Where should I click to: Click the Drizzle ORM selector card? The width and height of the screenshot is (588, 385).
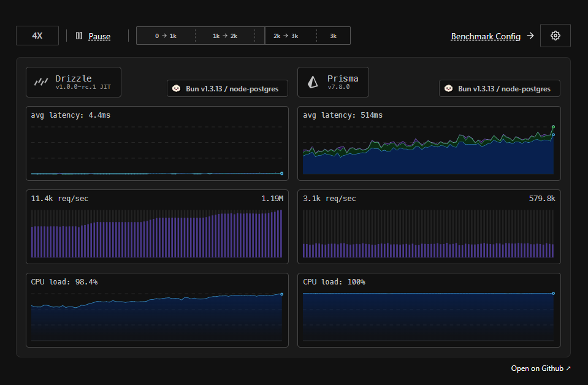pos(74,82)
